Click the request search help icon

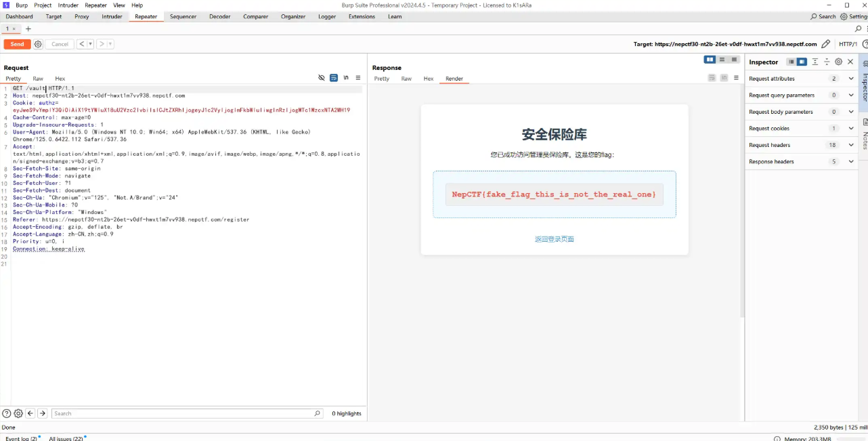tap(6, 413)
